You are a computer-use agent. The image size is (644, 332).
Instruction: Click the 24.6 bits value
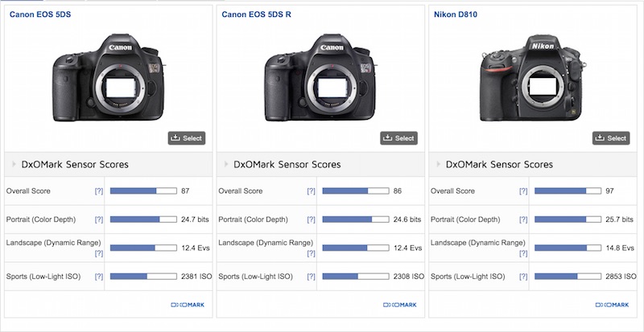[407, 219]
